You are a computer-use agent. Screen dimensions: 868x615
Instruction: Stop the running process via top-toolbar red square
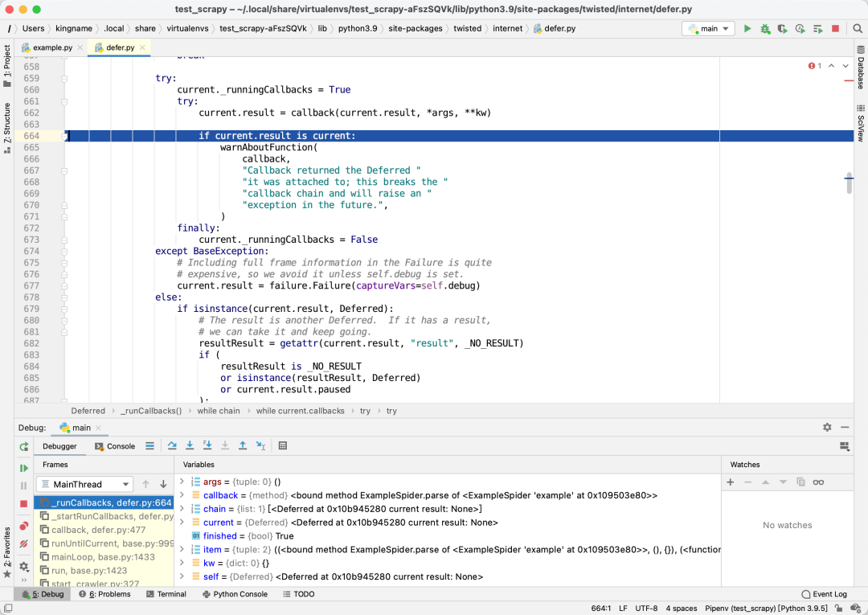click(835, 29)
